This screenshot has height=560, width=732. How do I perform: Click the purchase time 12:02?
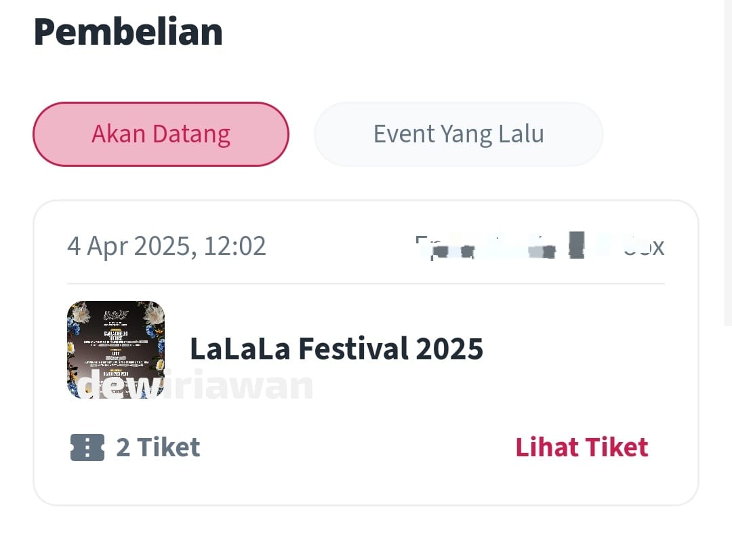(x=235, y=246)
